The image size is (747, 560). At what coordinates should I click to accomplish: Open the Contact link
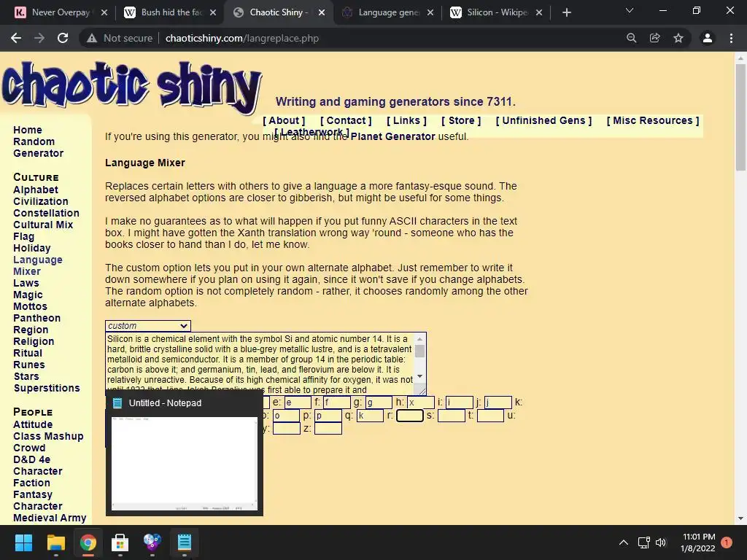pyautogui.click(x=346, y=120)
